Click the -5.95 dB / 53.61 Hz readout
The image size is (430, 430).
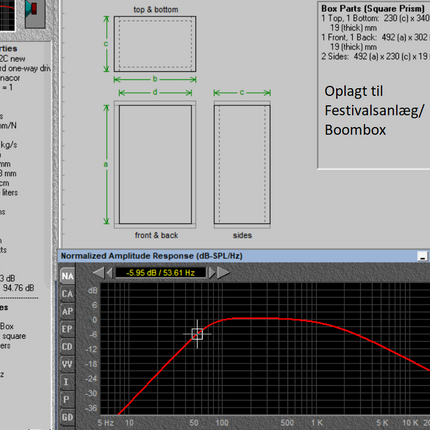(160, 273)
